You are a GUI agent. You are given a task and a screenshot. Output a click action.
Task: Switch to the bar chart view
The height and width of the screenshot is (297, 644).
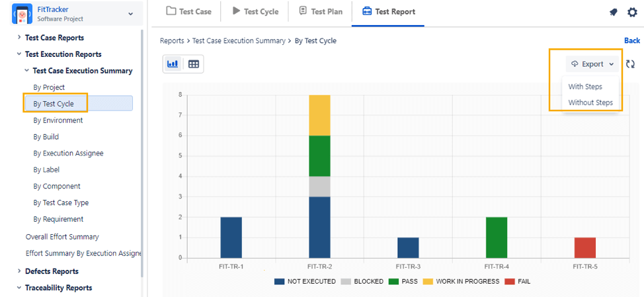173,64
